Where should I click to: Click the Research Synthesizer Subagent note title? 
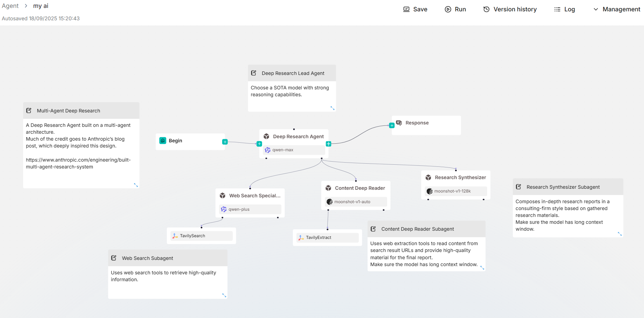pos(563,187)
